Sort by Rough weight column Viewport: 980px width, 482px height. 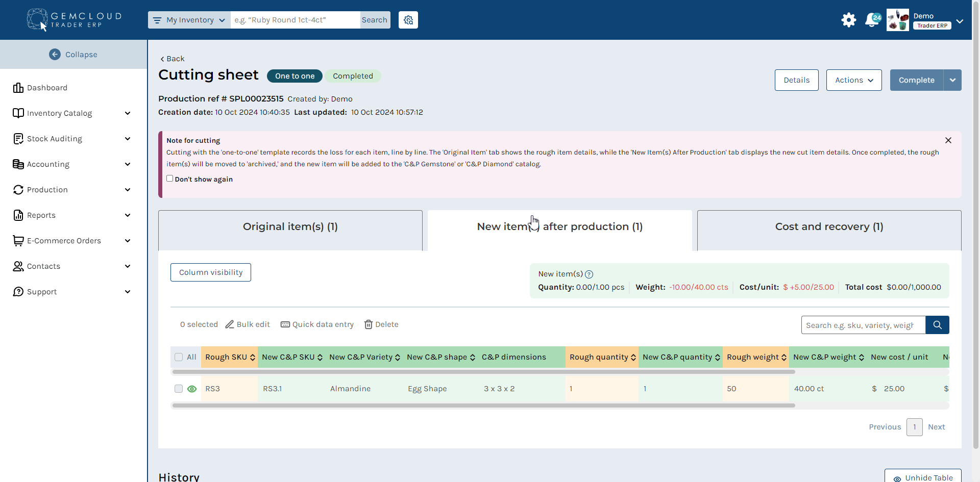click(x=784, y=358)
